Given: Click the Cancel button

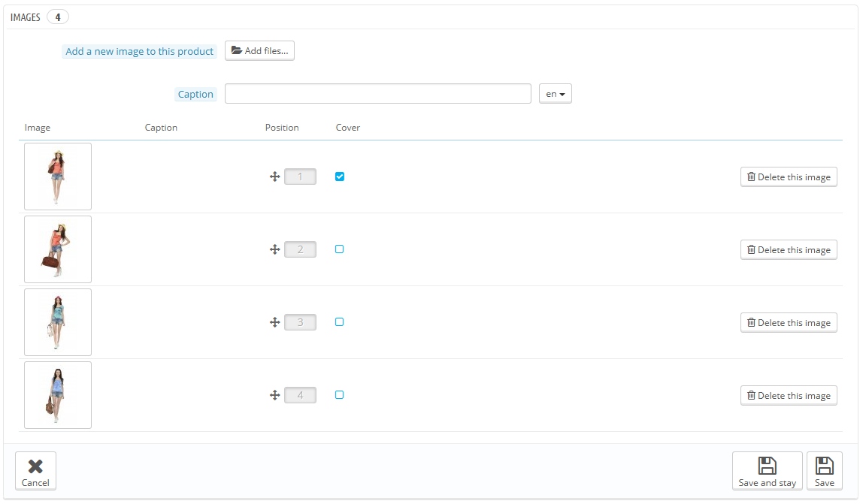Looking at the screenshot, I should point(35,471).
